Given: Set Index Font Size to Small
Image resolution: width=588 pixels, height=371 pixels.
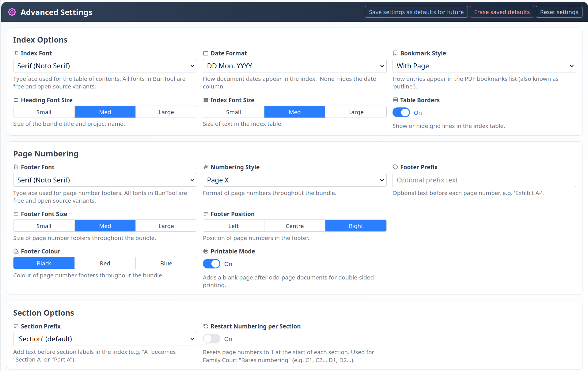Looking at the screenshot, I should [233, 112].
